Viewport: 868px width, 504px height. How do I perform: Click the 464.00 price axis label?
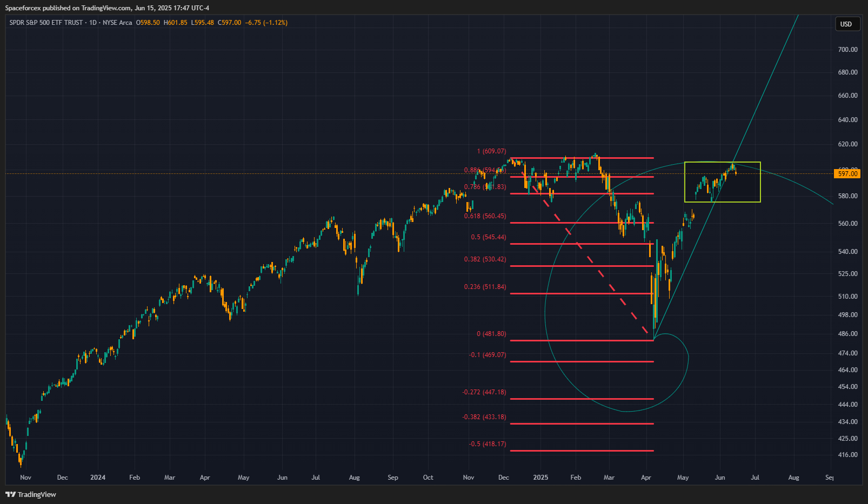pos(847,369)
